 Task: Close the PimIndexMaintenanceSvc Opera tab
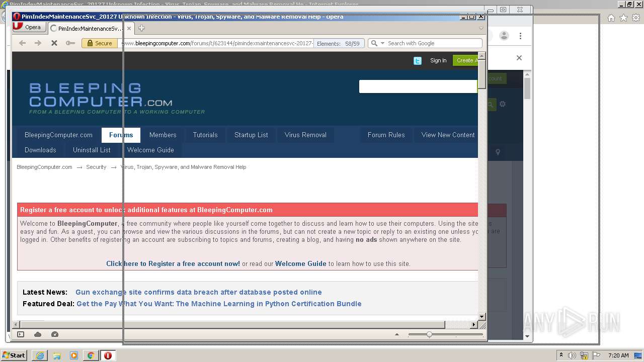[128, 29]
